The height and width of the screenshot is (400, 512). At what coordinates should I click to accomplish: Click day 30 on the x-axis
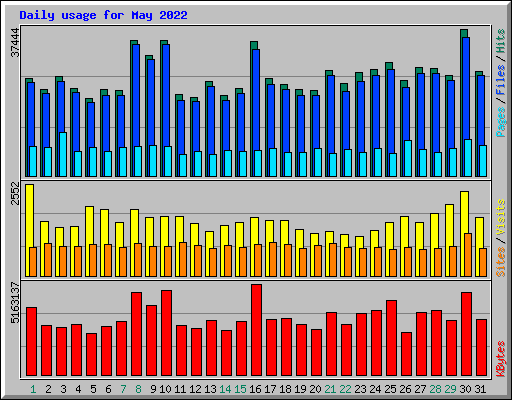coord(465,389)
